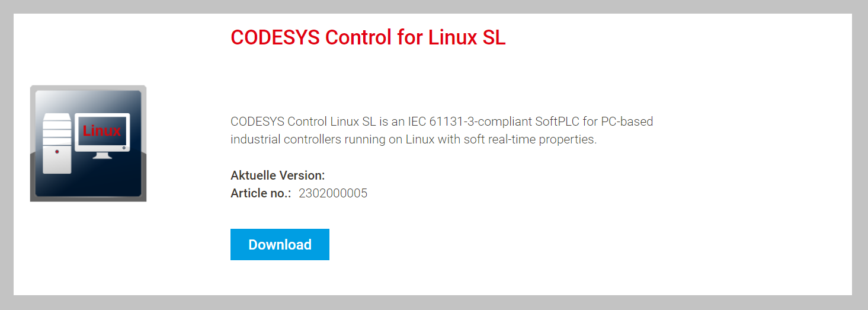The image size is (868, 310).
Task: Click the red Linux label on the monitor
Action: 102,130
